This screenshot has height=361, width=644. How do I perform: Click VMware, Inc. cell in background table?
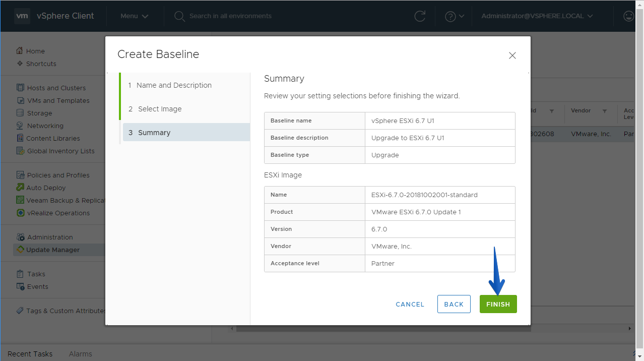(x=591, y=135)
